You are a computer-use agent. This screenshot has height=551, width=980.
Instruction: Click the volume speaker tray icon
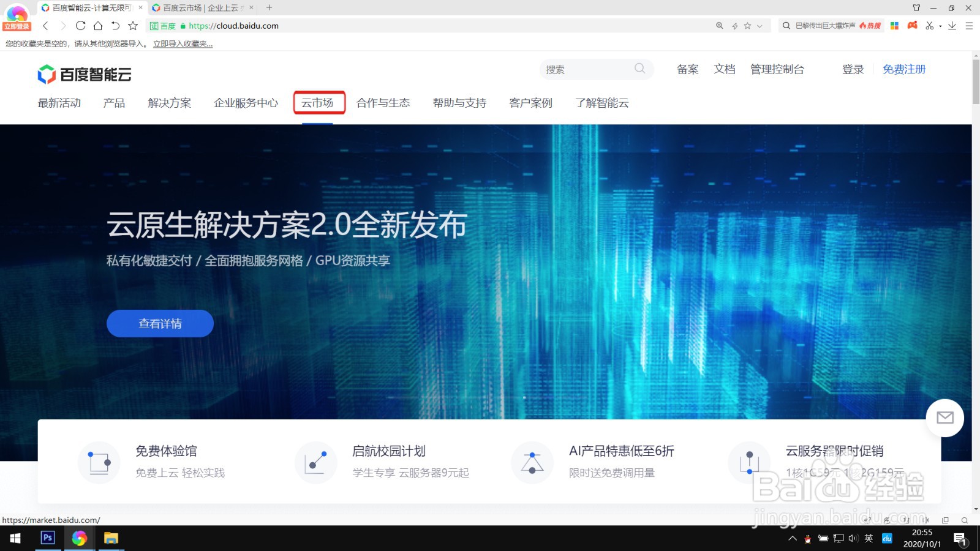[x=853, y=538]
